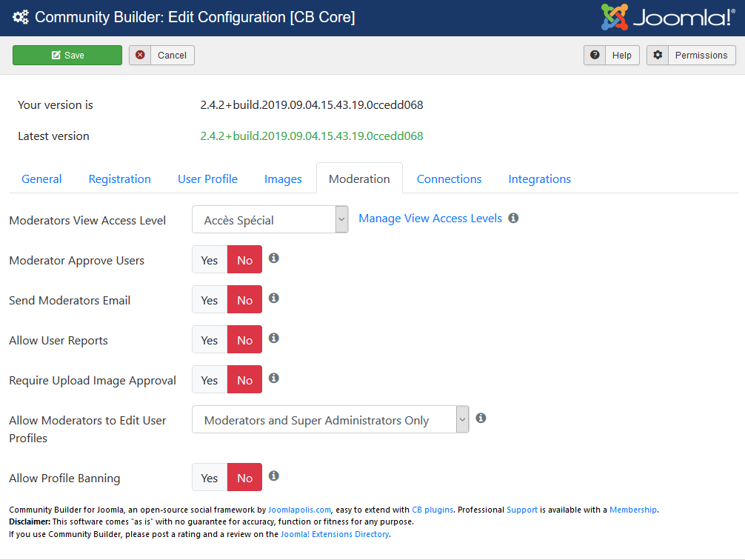Follow the CB plugins link
Viewport: 745px width, 560px height.
tap(432, 510)
